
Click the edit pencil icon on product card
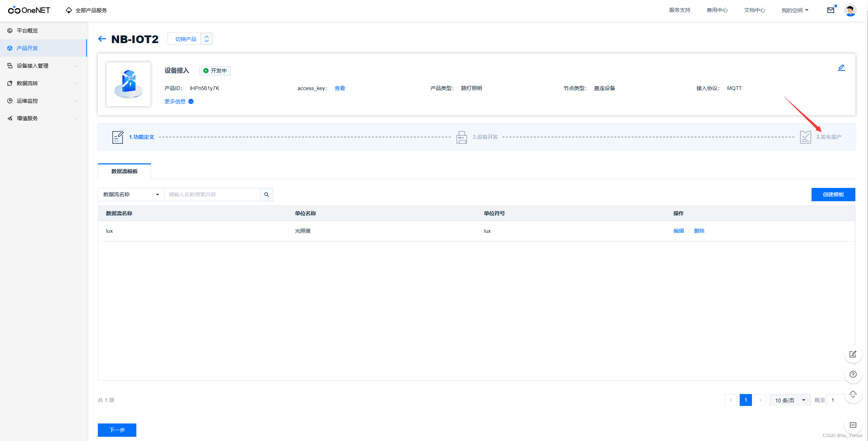841,68
